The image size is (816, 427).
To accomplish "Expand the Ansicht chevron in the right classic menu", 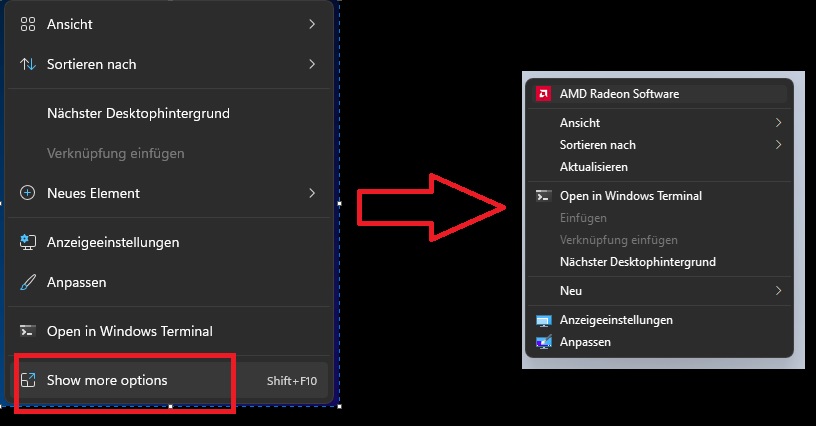I will coord(779,123).
